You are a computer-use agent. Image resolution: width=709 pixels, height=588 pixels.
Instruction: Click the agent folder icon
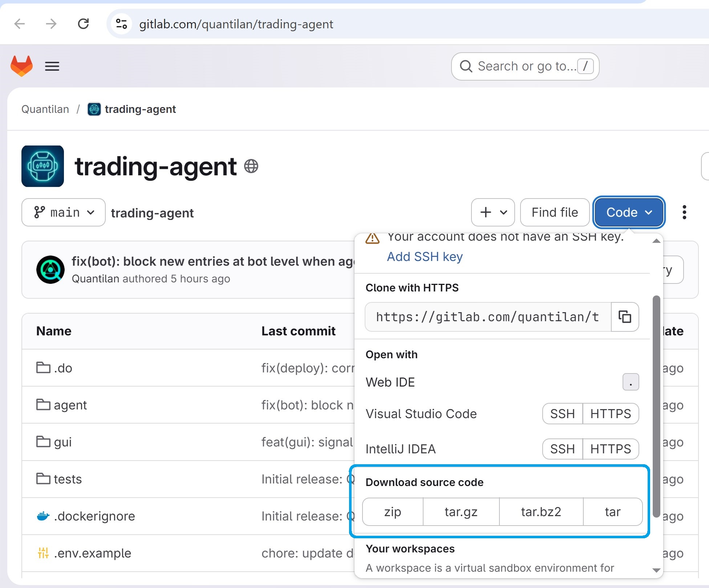pos(43,404)
